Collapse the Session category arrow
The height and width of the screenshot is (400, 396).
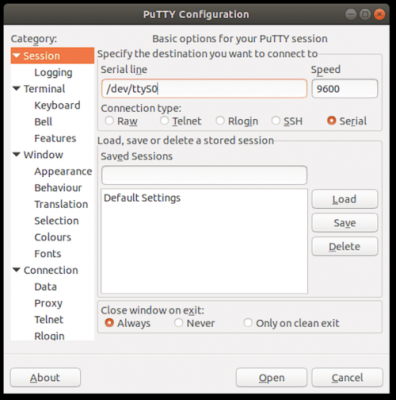(17, 56)
